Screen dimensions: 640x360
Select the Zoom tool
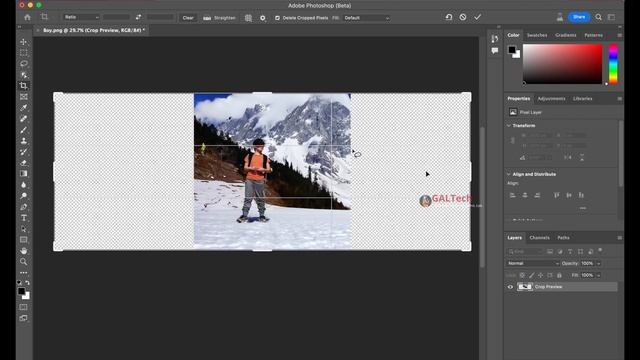[24, 262]
